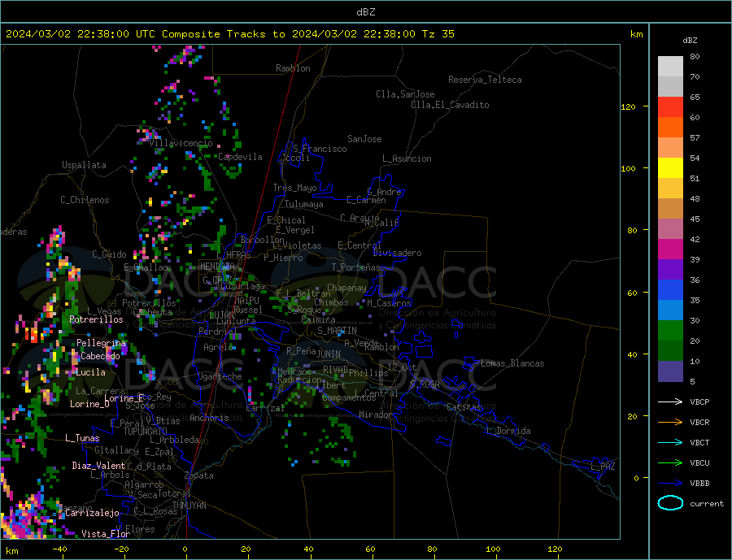Click the 120 km tick on right axis
Screen dimensions: 732x560
(629, 106)
